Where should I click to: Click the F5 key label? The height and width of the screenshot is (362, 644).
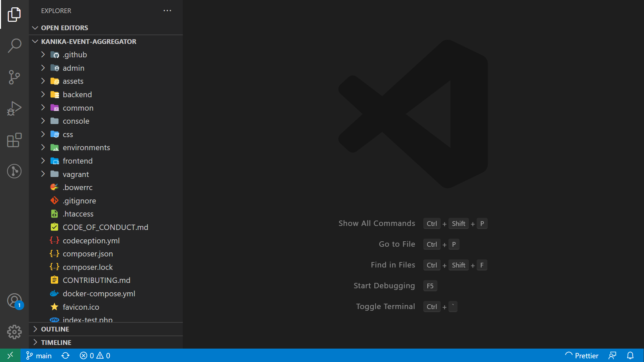[x=430, y=286]
